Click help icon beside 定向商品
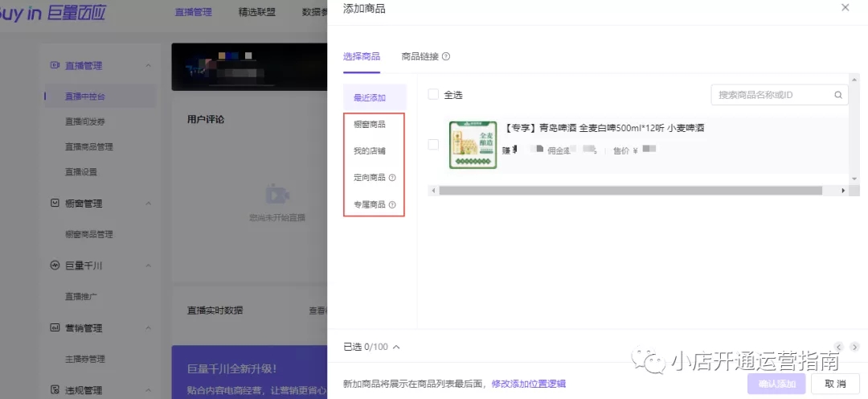This screenshot has height=399, width=868. point(392,178)
